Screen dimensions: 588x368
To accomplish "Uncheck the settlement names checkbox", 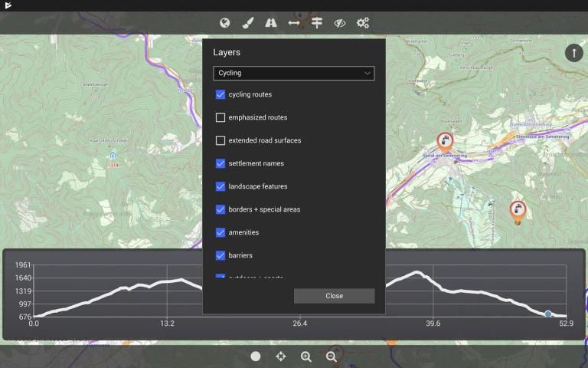I will click(220, 163).
